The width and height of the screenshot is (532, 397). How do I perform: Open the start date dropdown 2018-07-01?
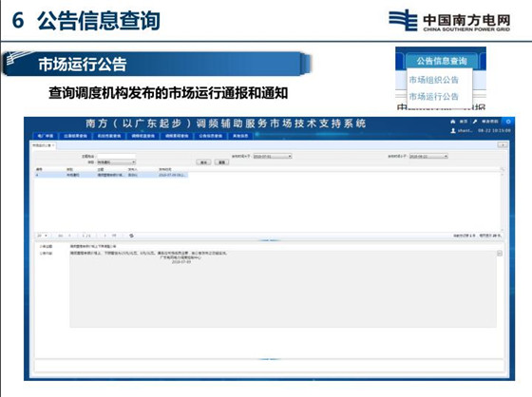coord(273,156)
